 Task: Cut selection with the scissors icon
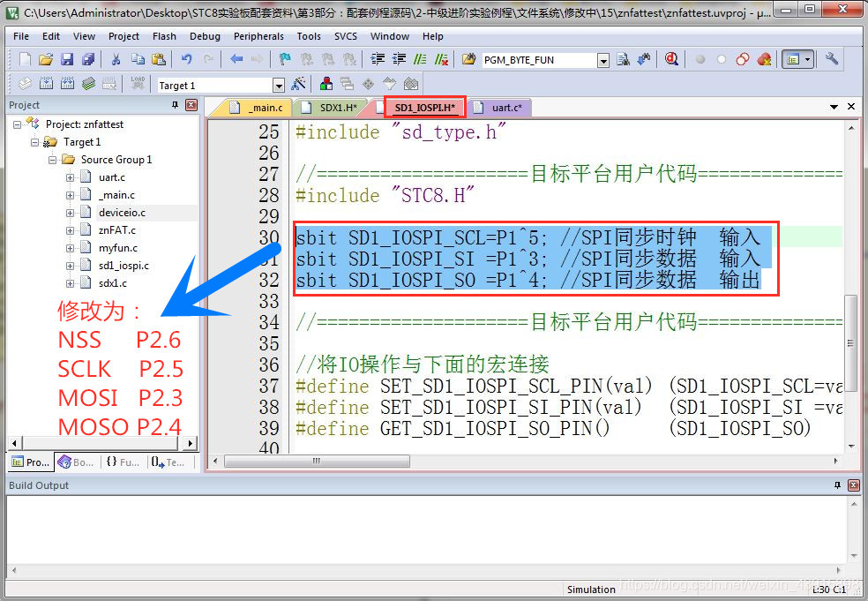[116, 59]
